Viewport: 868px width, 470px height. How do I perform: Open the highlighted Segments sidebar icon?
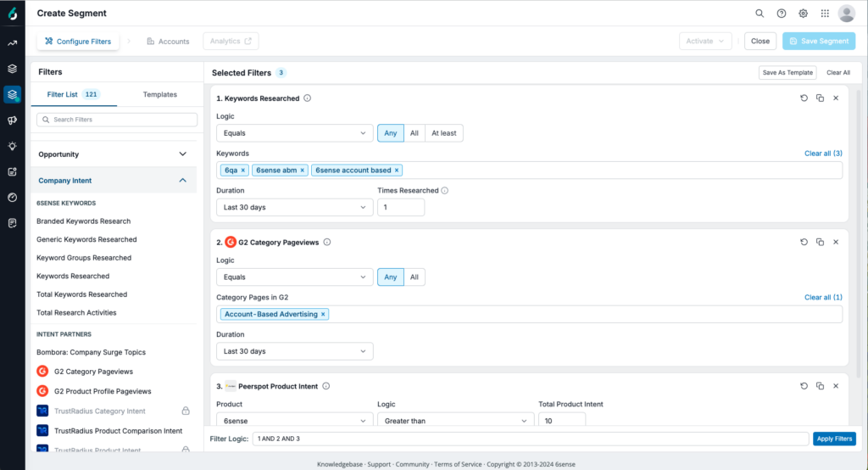tap(12, 94)
